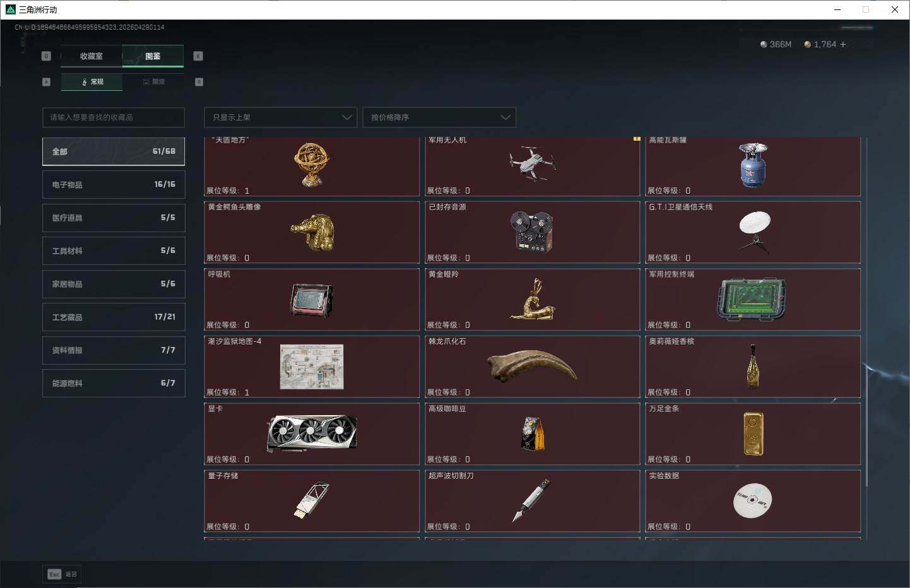This screenshot has height=588, width=910.
Task: Switch to the 图鉴 tab
Action: 153,56
